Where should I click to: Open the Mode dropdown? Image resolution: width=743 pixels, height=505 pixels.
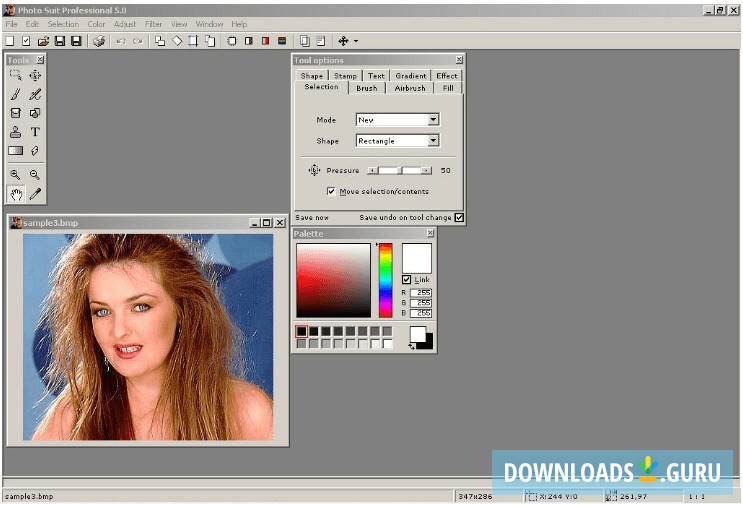tap(433, 119)
